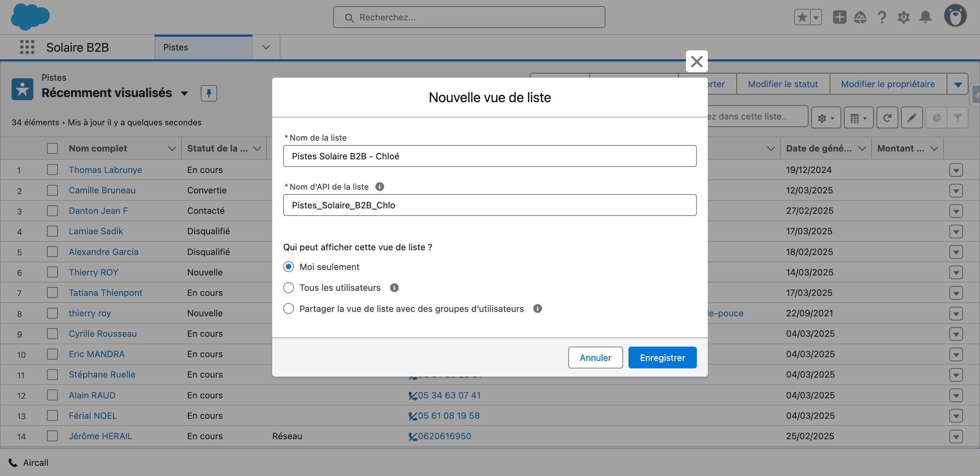Open list view controls gear menu

[x=826, y=118]
